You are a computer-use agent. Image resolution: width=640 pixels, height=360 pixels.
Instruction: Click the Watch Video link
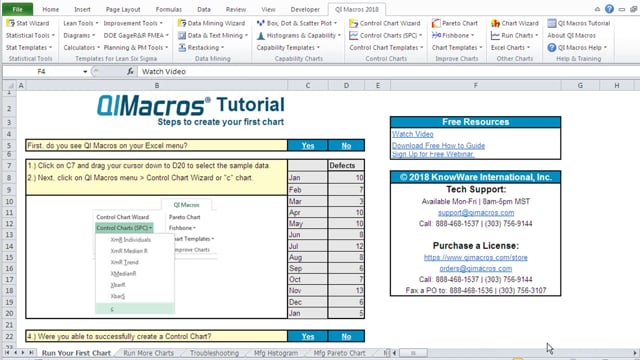pos(413,134)
